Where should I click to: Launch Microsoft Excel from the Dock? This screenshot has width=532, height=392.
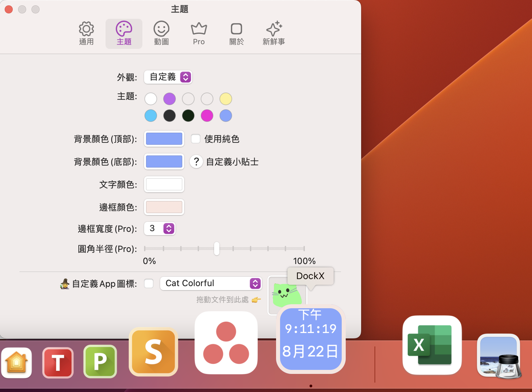click(x=432, y=345)
